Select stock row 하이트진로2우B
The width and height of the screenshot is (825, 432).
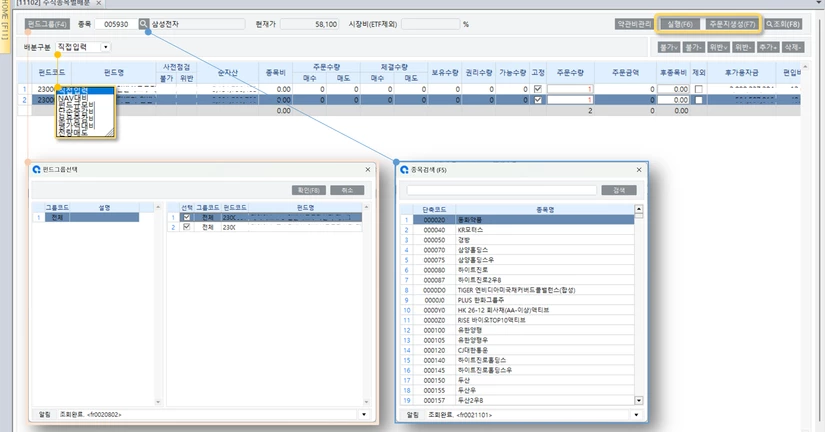point(518,280)
